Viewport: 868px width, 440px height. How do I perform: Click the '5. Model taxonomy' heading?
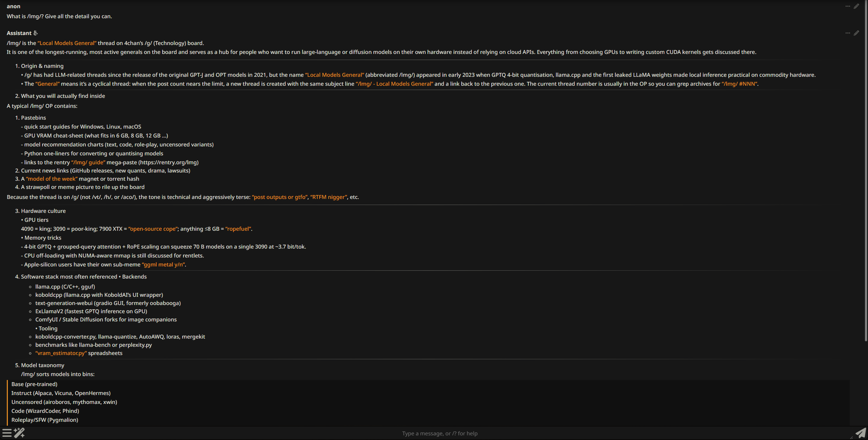pyautogui.click(x=40, y=365)
